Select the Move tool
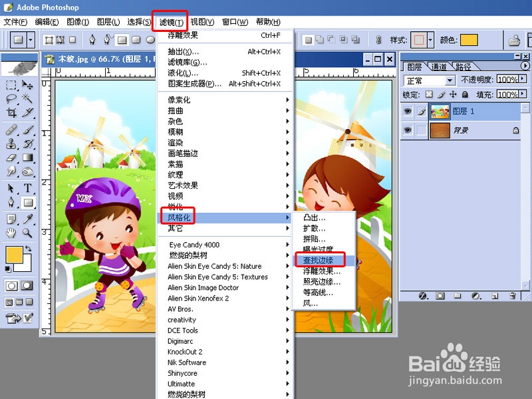 click(x=27, y=85)
